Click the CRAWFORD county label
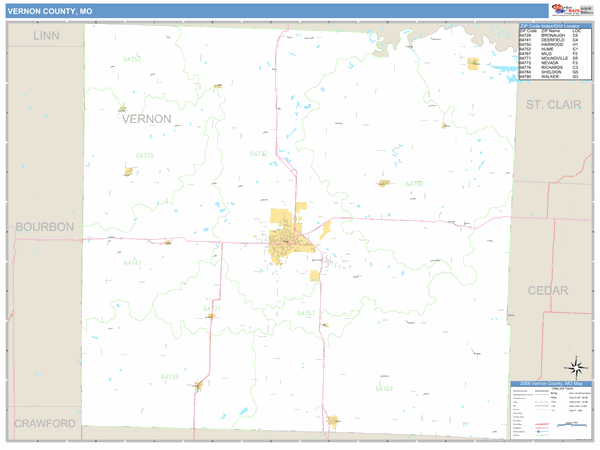600x450 pixels. (45, 424)
